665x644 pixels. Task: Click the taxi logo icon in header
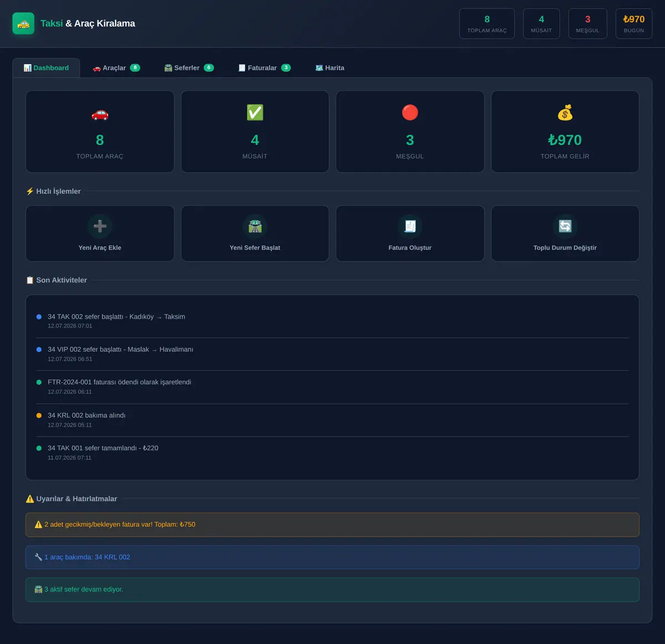(23, 24)
